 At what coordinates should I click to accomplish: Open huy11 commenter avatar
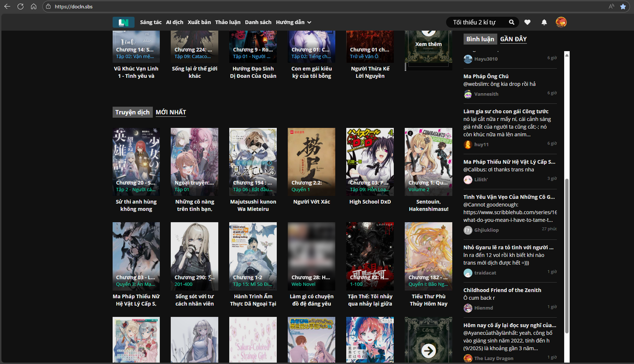[x=468, y=145]
